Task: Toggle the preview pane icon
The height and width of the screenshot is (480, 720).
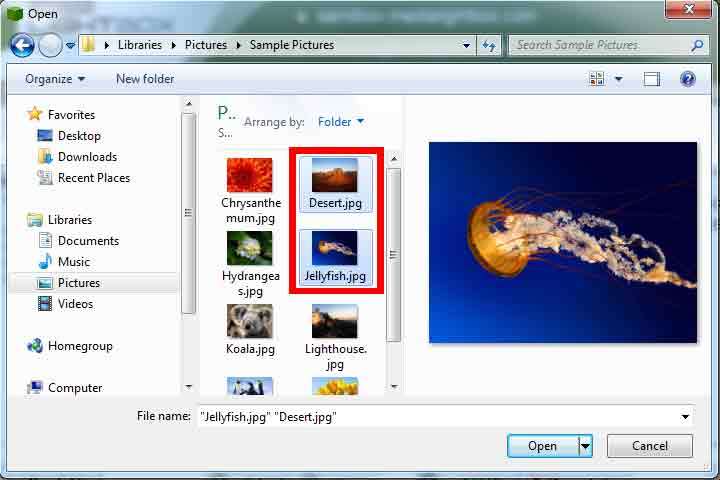Action: (652, 78)
